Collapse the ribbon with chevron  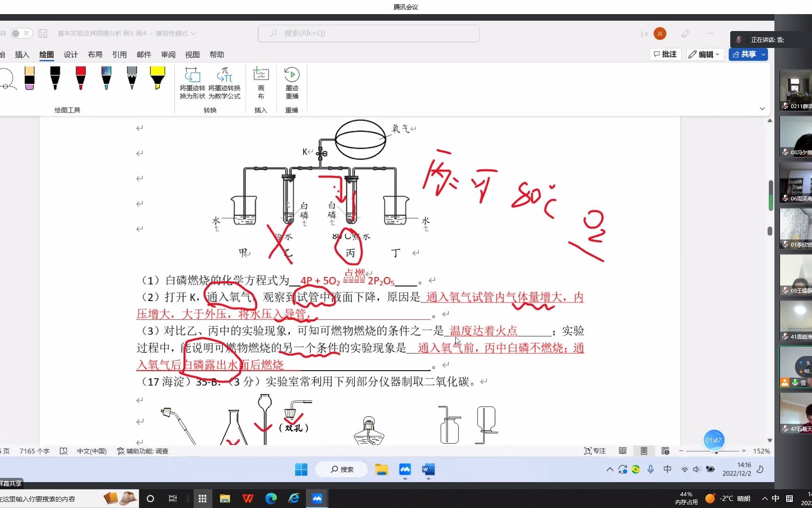coord(762,109)
